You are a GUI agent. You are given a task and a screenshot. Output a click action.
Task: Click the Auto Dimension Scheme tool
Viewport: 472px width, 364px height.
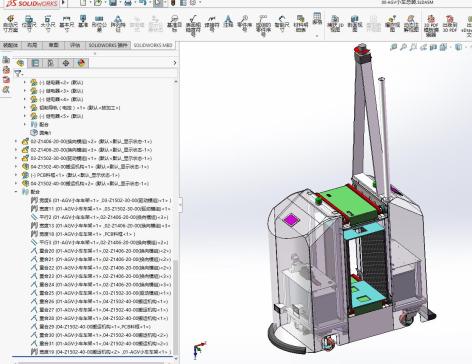click(x=10, y=23)
